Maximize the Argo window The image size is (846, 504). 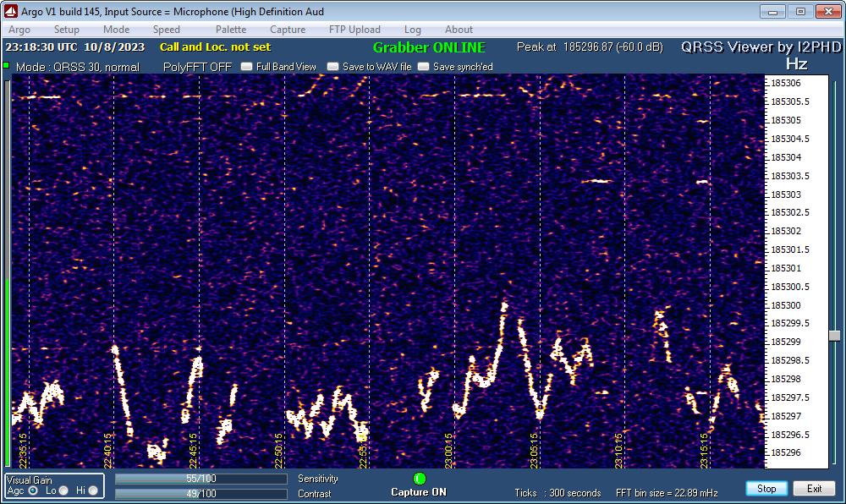800,11
